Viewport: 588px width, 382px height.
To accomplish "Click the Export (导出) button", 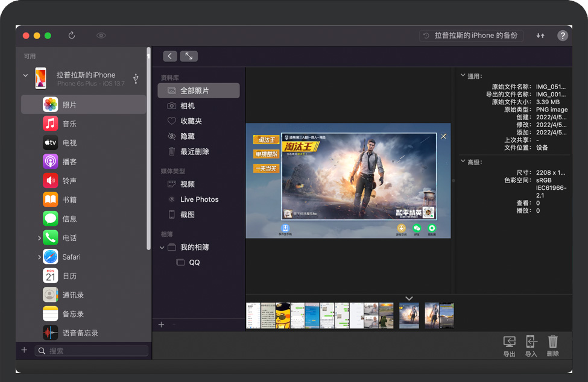I will point(509,343).
